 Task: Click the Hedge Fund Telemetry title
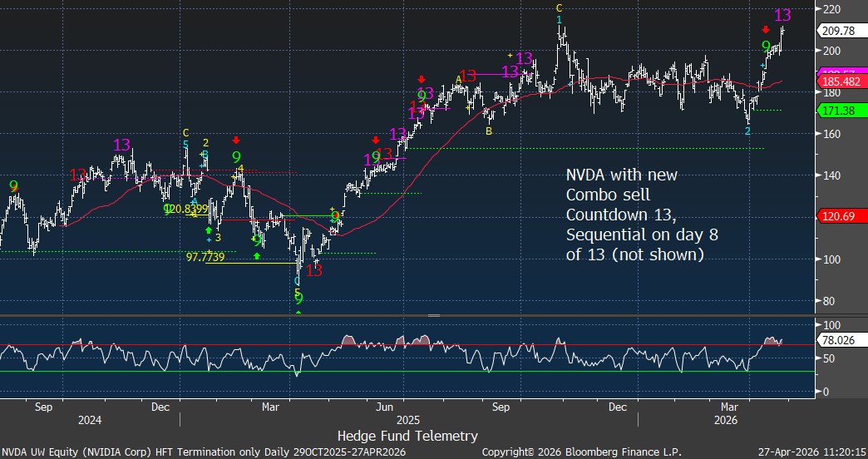click(x=407, y=436)
